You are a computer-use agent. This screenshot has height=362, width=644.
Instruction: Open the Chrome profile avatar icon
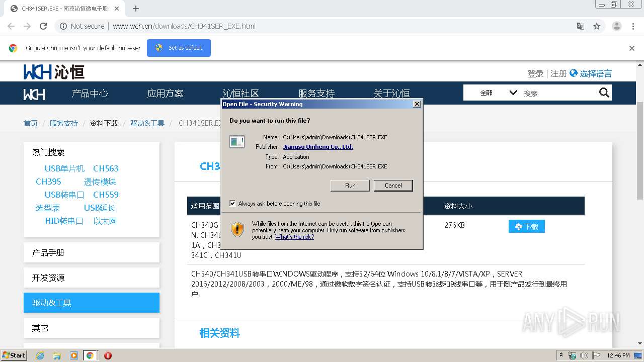pyautogui.click(x=616, y=26)
